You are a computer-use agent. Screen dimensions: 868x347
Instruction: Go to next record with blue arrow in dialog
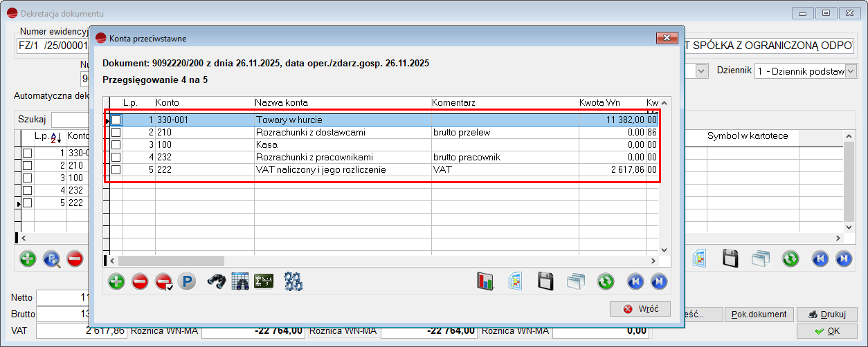[659, 281]
